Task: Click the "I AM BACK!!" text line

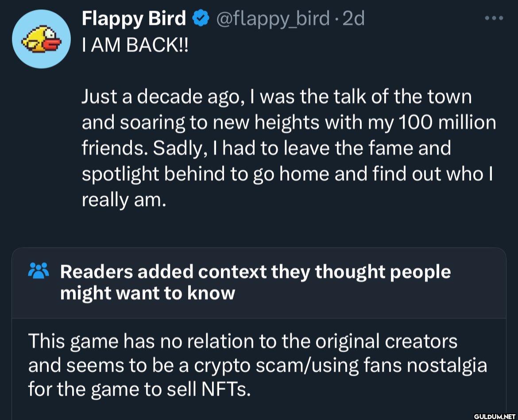Action: (x=135, y=45)
